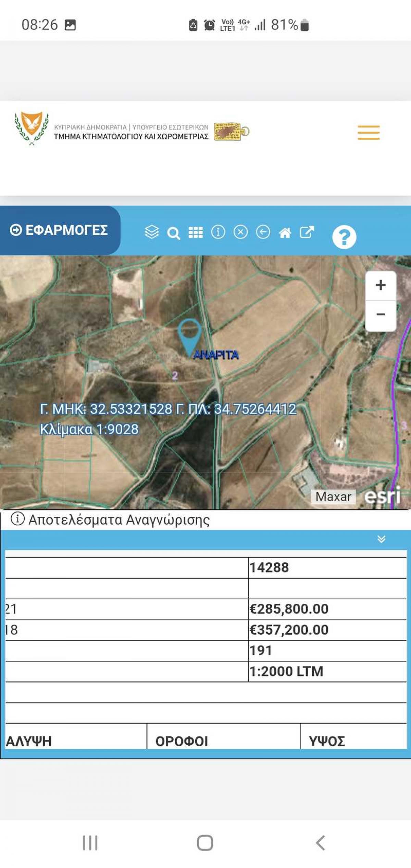This screenshot has height=868, width=411.
Task: Click the Cyprus coat of arms logo
Action: pos(32,128)
